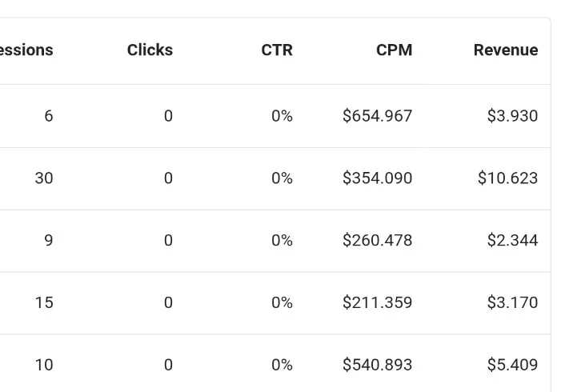This screenshot has height=392, width=565.
Task: Click the $211.359 CPM value
Action: pos(377,302)
